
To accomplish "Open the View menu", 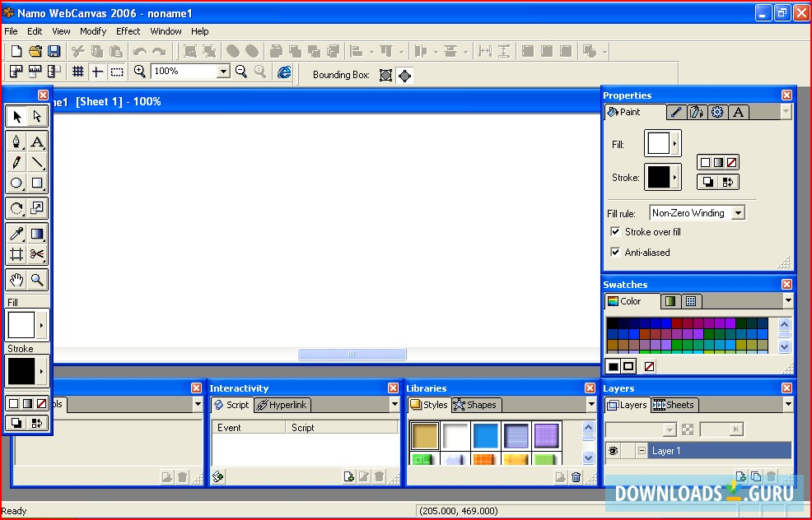I will pyautogui.click(x=61, y=31).
